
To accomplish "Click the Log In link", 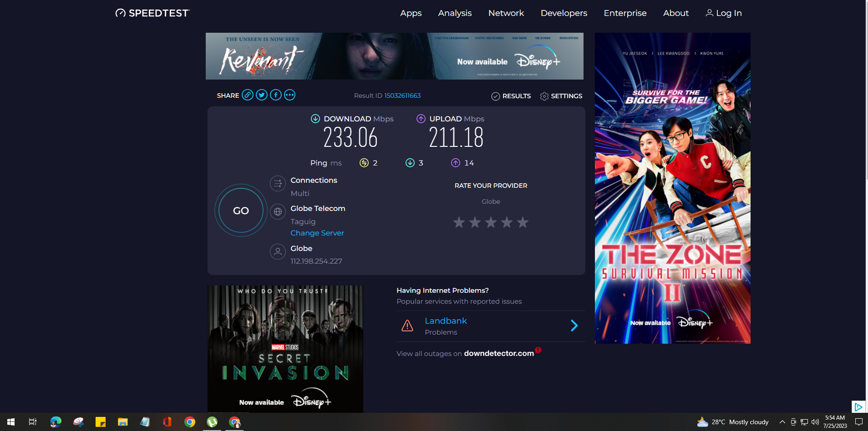I will [x=724, y=13].
